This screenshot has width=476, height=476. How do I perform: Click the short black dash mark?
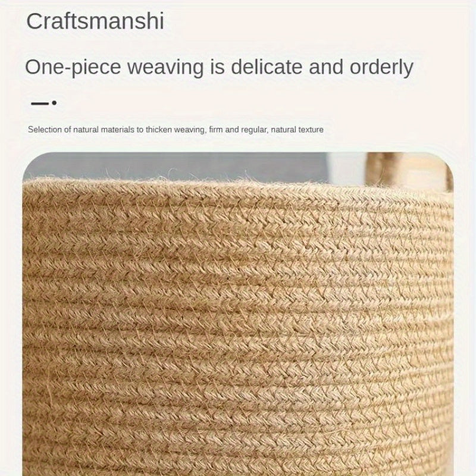pos(40,104)
